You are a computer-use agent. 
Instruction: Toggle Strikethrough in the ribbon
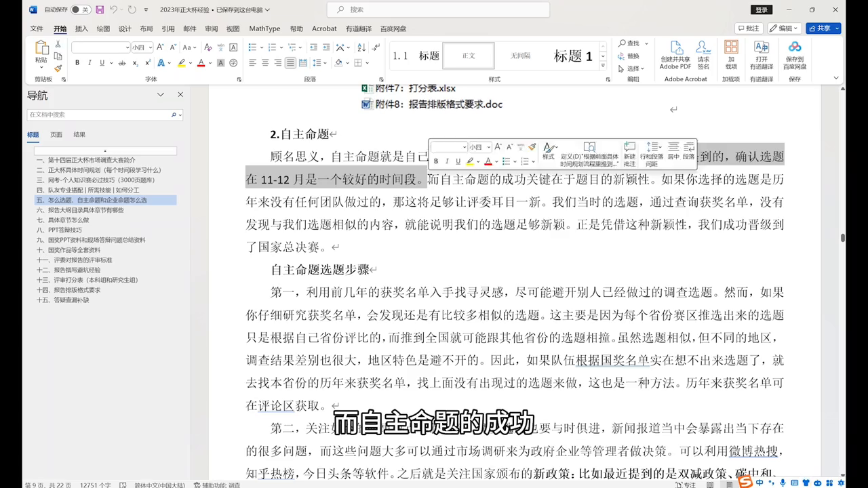pos(122,63)
